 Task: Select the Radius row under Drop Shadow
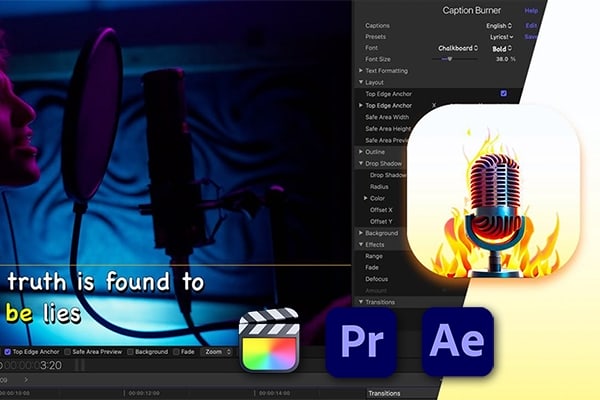coord(379,186)
